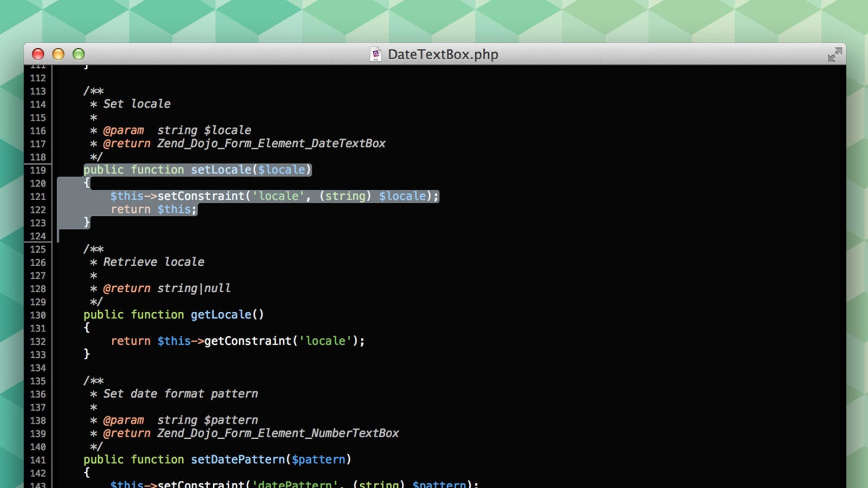The image size is (868, 488).
Task: Click the $locale parameter in setLocale signature
Action: (x=282, y=170)
